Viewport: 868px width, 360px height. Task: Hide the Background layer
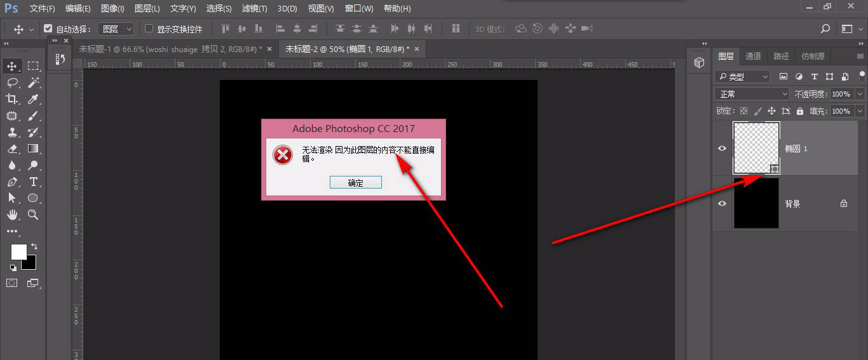(x=722, y=203)
